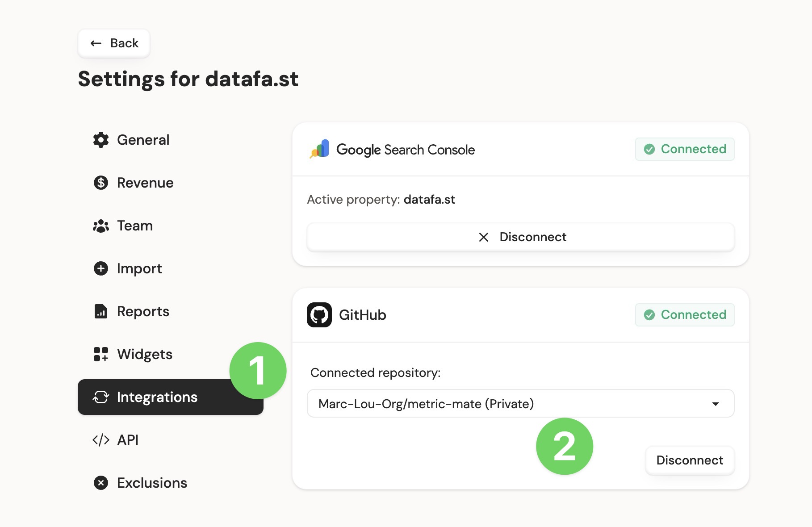Click the Import plus icon
This screenshot has width=812, height=527.
tap(101, 268)
